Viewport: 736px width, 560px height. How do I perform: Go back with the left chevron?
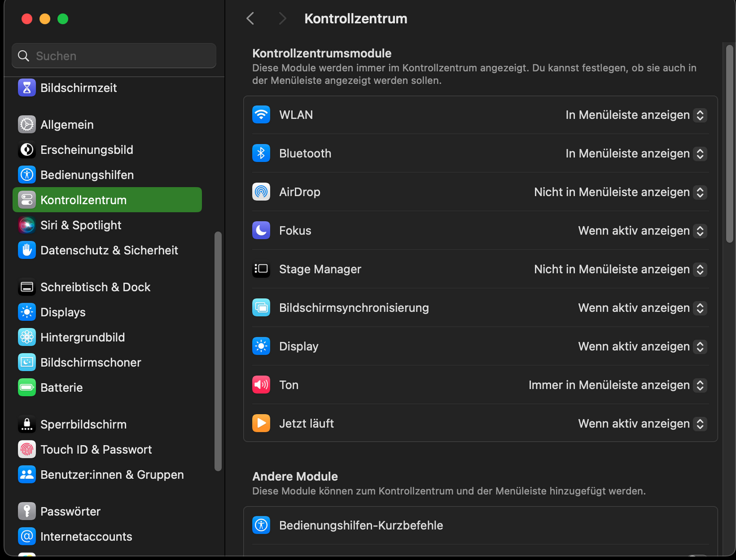[x=250, y=19]
